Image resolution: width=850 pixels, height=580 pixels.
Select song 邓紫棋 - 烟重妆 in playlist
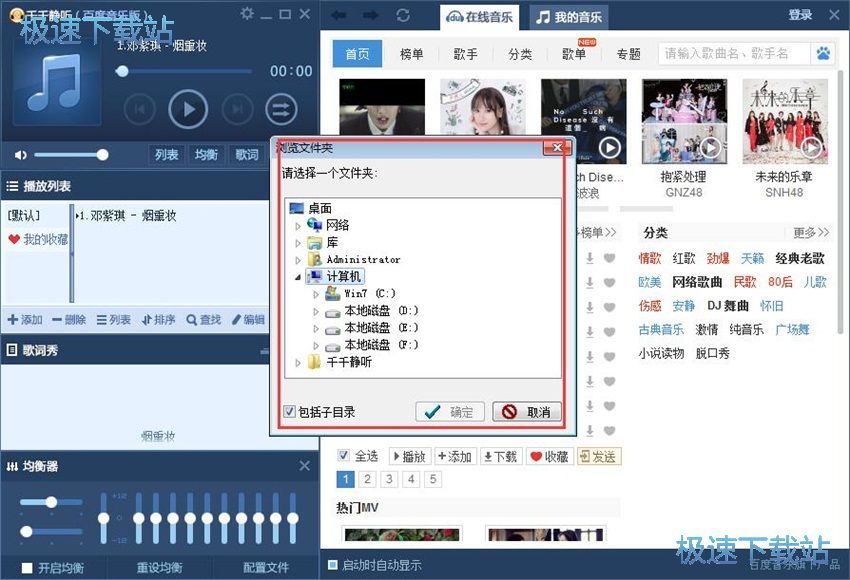click(126, 216)
